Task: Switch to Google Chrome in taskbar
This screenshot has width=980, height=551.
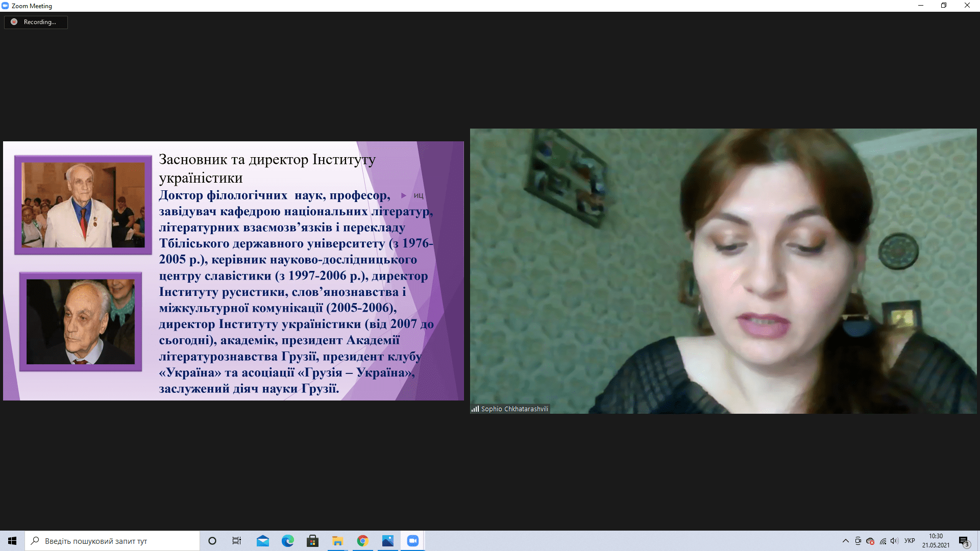Action: click(x=362, y=541)
